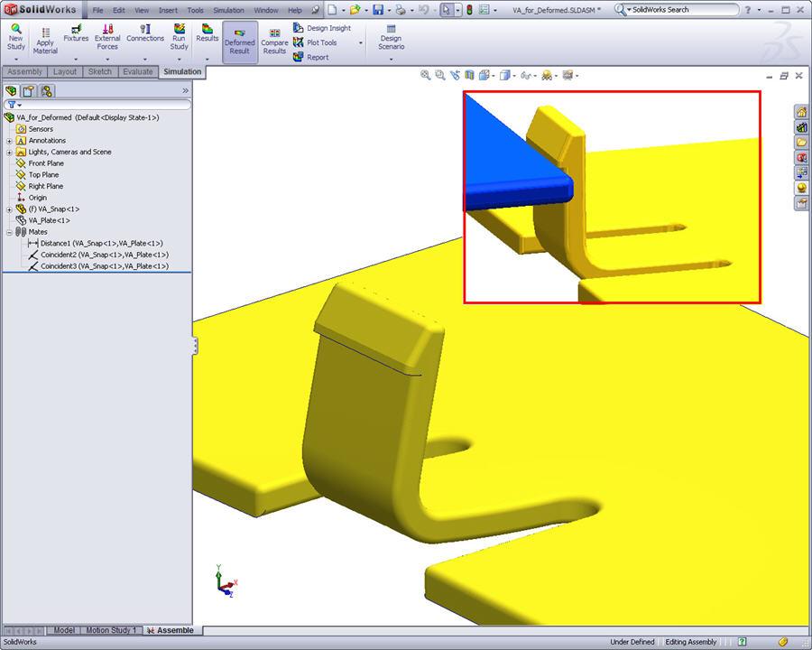This screenshot has width=812, height=650.
Task: Open External Forces tool
Action: point(107,37)
